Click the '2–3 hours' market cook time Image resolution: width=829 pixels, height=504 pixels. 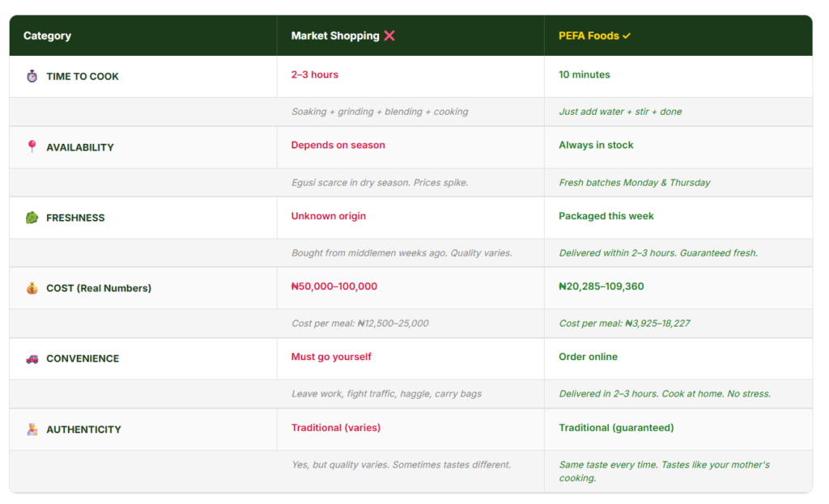point(315,74)
